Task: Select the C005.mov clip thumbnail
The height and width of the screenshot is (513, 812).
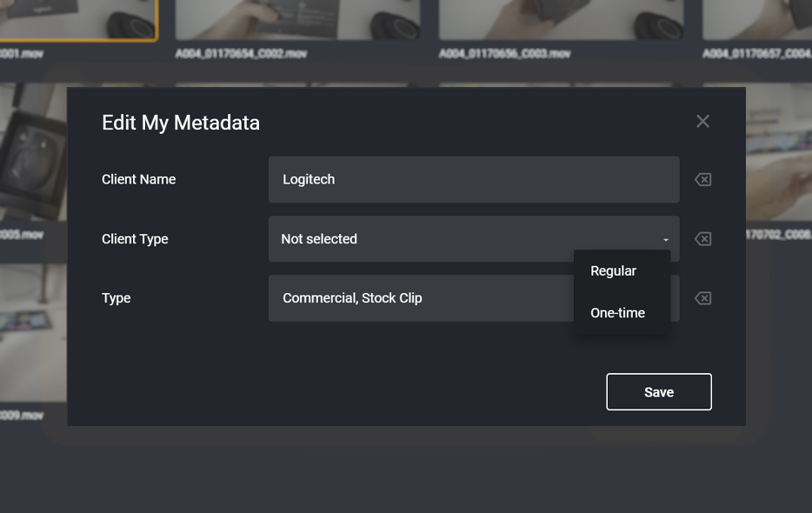Action: pyautogui.click(x=32, y=157)
